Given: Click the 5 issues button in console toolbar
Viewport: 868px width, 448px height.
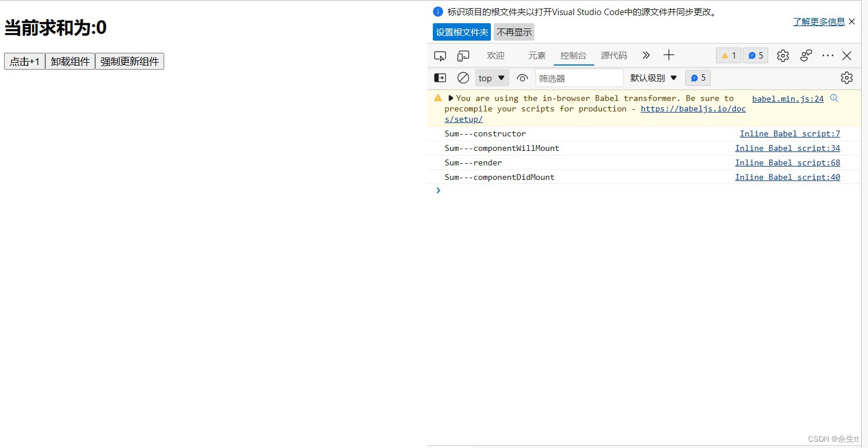Looking at the screenshot, I should click(x=698, y=78).
